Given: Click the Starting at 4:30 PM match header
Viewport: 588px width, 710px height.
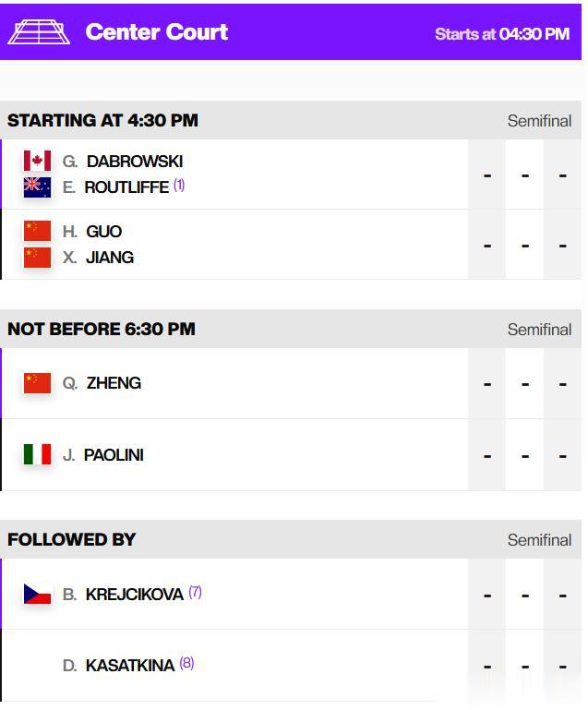Looking at the screenshot, I should click(291, 120).
